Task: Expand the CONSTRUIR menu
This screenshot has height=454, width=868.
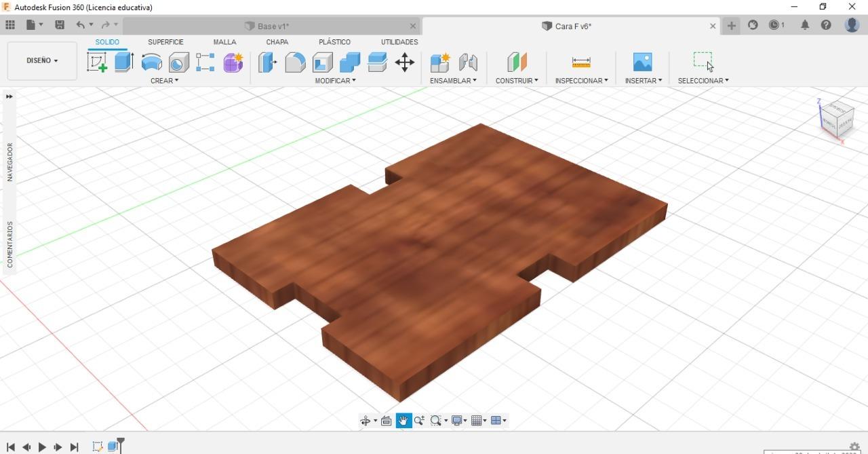Action: [517, 81]
